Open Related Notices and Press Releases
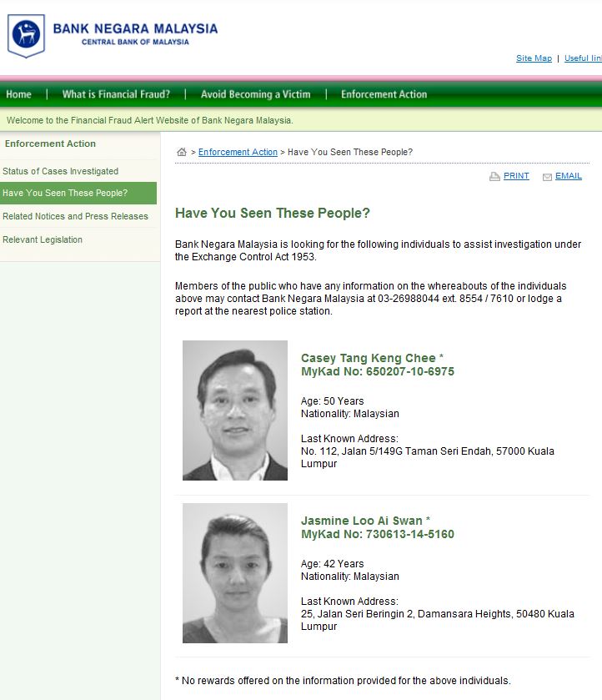Image resolution: width=602 pixels, height=700 pixels. [75, 216]
